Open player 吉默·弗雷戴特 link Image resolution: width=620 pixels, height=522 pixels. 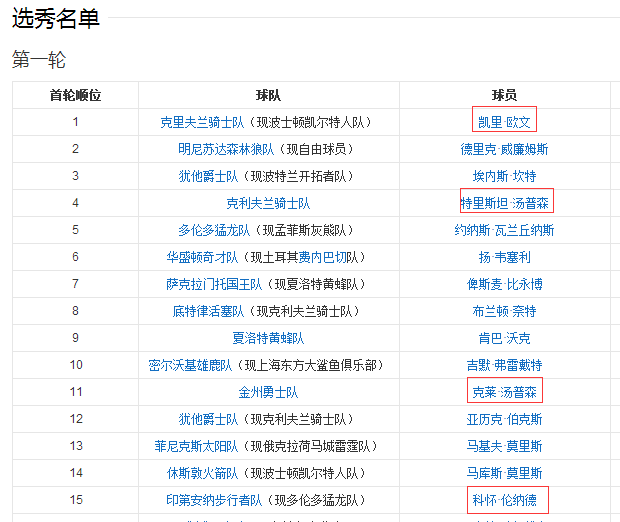click(504, 365)
